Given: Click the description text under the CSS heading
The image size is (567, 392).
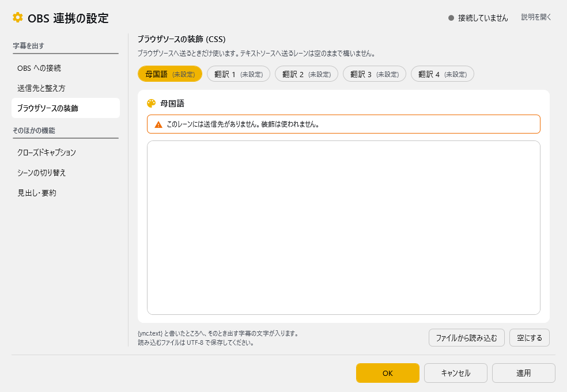Looking at the screenshot, I should coord(256,54).
